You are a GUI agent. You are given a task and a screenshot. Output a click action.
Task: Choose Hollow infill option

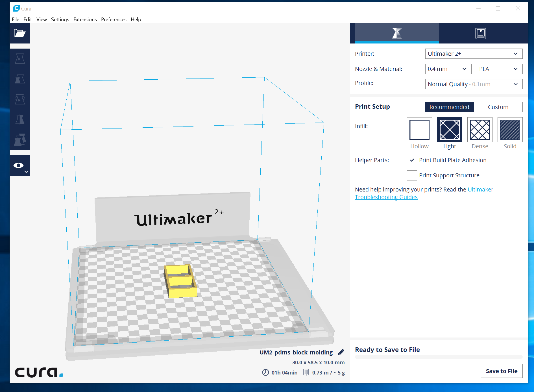coord(419,130)
